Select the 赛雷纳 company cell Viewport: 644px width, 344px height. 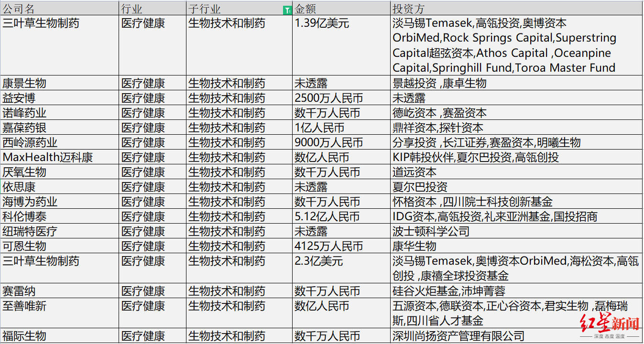(x=59, y=291)
